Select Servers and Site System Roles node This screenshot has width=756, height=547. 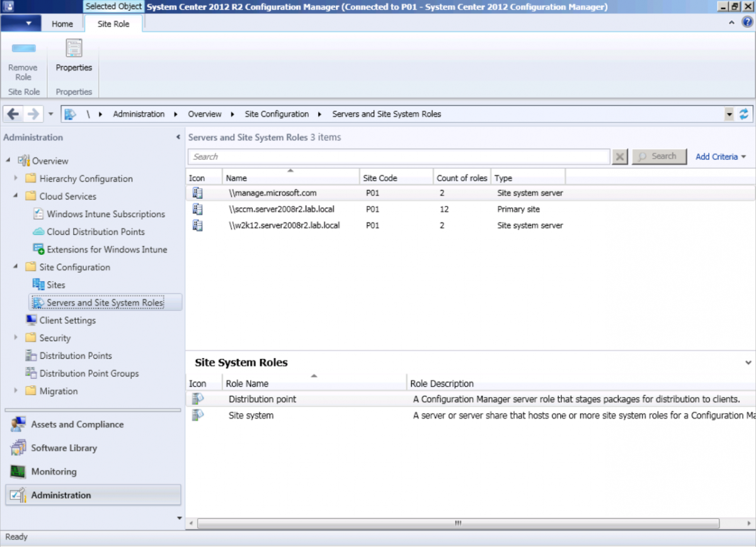coord(105,303)
